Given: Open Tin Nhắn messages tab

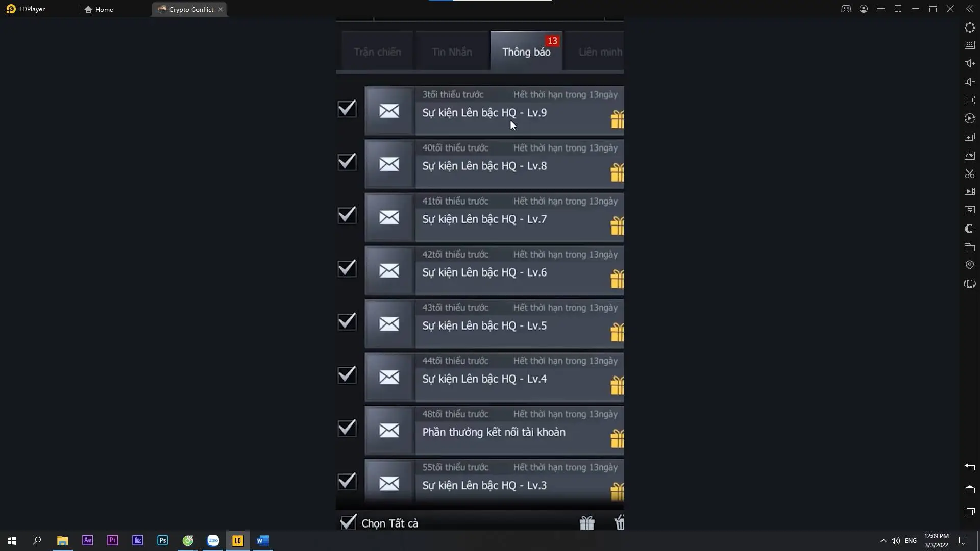Looking at the screenshot, I should 451,52.
